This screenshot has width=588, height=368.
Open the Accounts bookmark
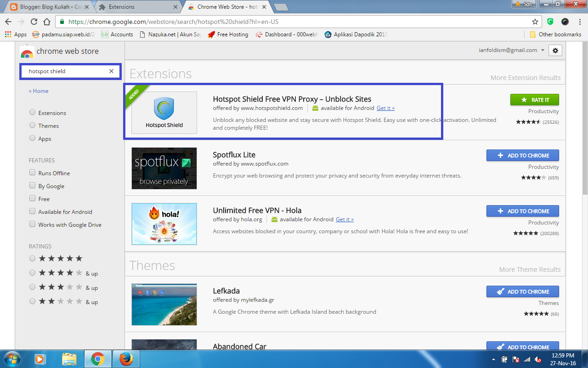[117, 34]
